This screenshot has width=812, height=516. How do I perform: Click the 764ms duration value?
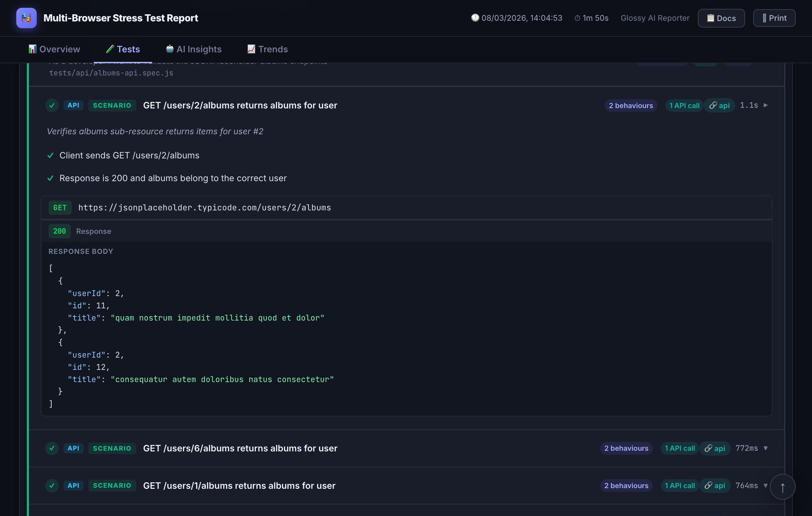(x=746, y=485)
